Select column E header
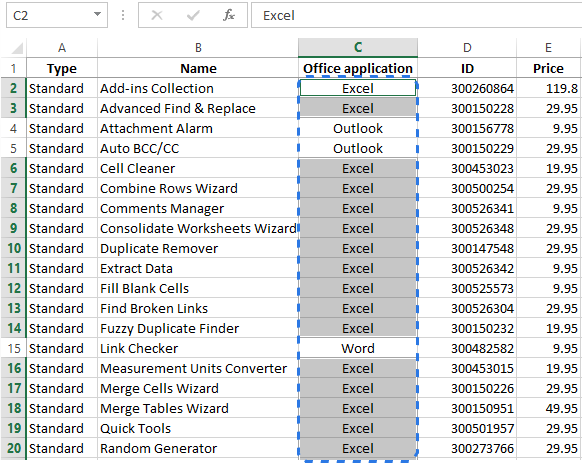Viewport: 582px width, 463px height. pos(549,48)
